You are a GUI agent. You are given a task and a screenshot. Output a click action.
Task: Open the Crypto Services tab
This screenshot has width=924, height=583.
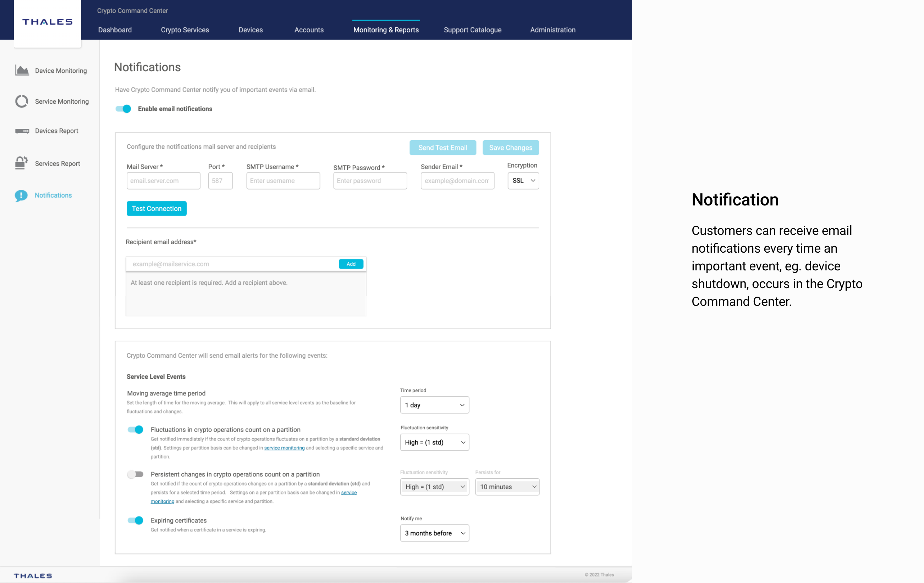pyautogui.click(x=185, y=30)
